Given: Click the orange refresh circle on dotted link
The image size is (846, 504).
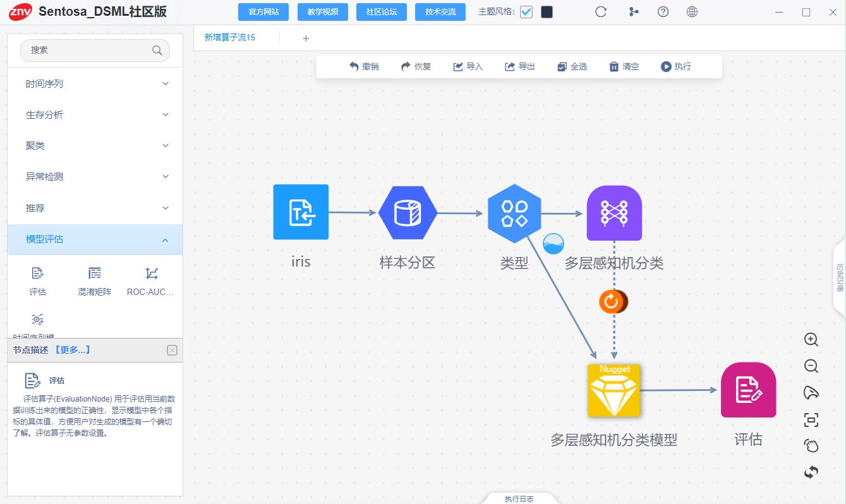Looking at the screenshot, I should click(x=612, y=302).
